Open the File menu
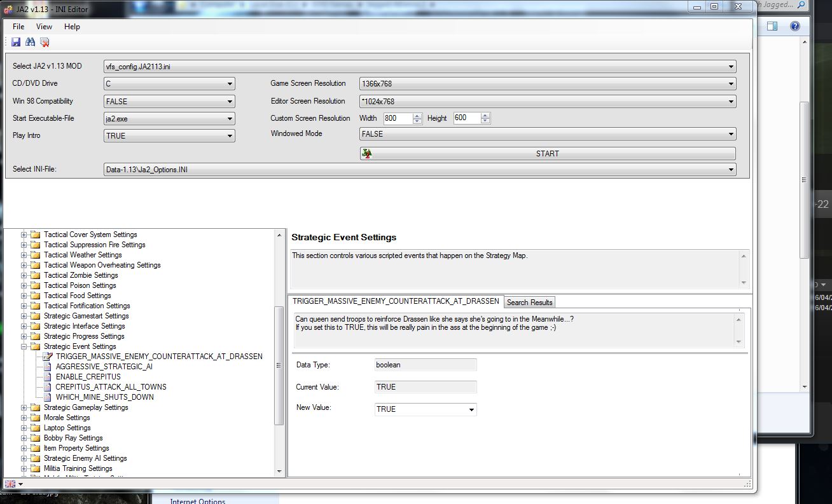This screenshot has height=504, width=832. tap(18, 27)
